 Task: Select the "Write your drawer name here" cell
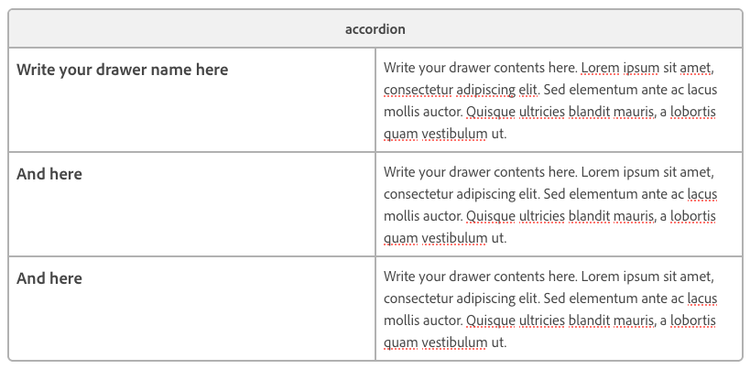pos(192,100)
